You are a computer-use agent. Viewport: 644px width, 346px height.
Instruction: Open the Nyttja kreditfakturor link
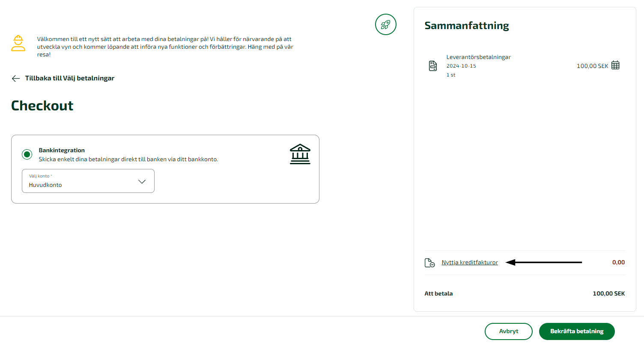point(470,263)
